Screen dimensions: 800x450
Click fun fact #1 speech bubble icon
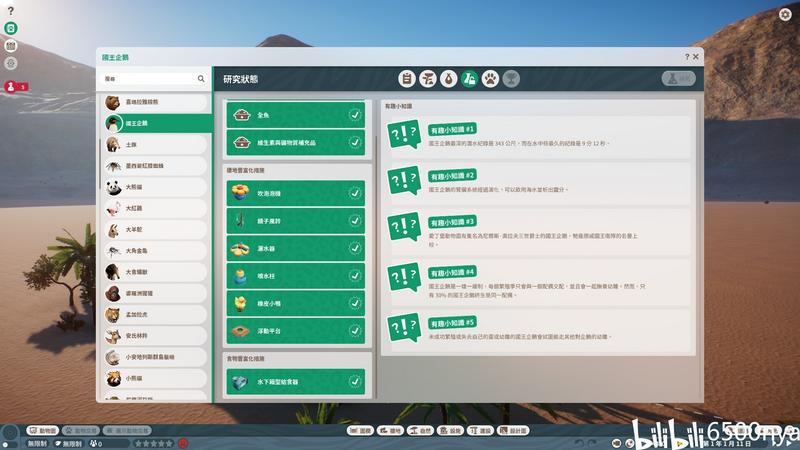tap(404, 134)
